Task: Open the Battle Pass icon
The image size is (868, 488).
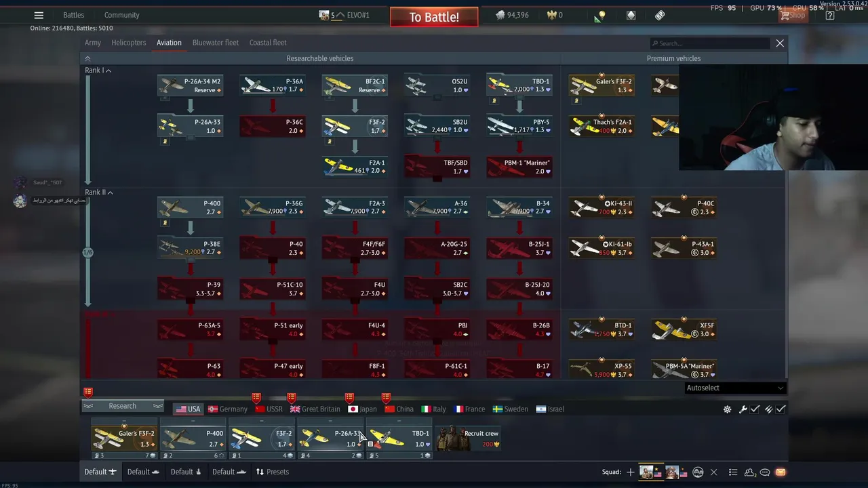Action: (x=660, y=15)
